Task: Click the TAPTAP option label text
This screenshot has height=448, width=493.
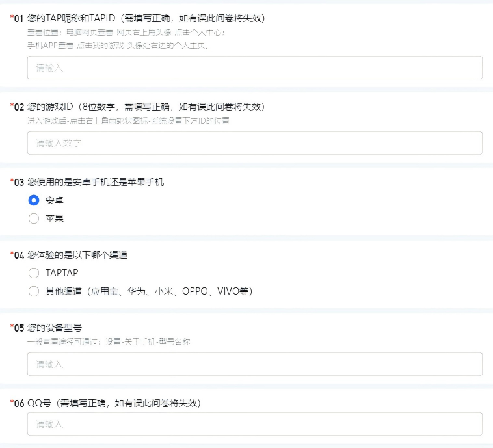Action: (62, 273)
